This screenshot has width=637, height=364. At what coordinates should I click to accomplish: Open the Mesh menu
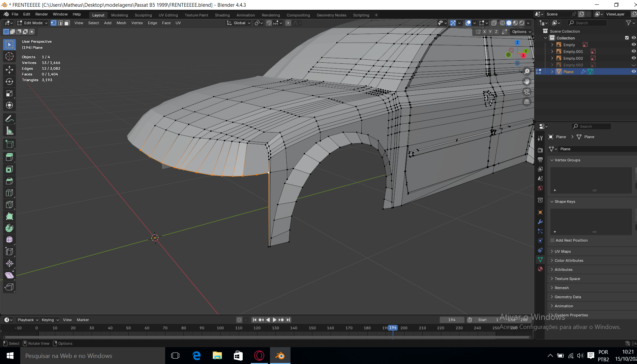coord(121,23)
